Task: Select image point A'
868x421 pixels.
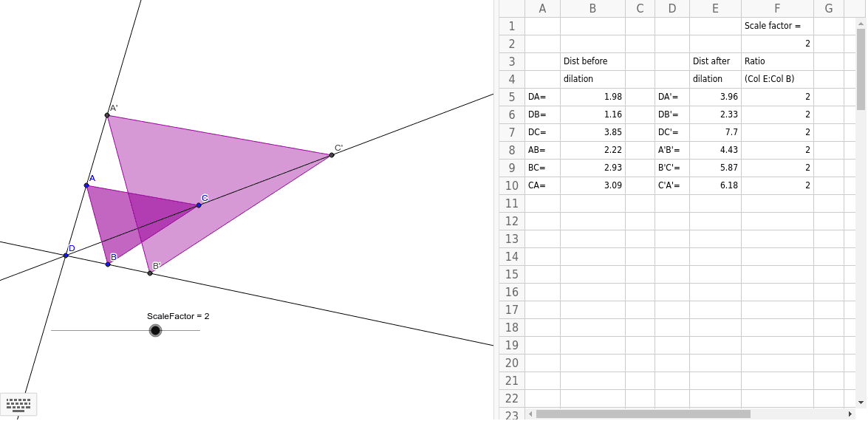Action: pyautogui.click(x=107, y=115)
